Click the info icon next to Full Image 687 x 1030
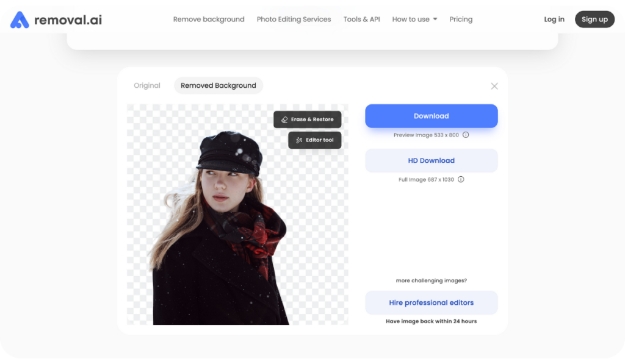The image size is (625, 364). coord(461,179)
